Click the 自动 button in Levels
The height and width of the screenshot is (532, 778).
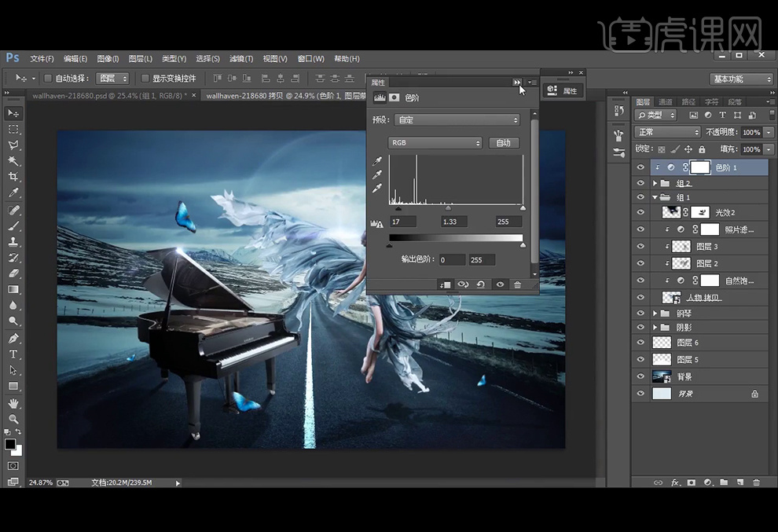pyautogui.click(x=504, y=143)
